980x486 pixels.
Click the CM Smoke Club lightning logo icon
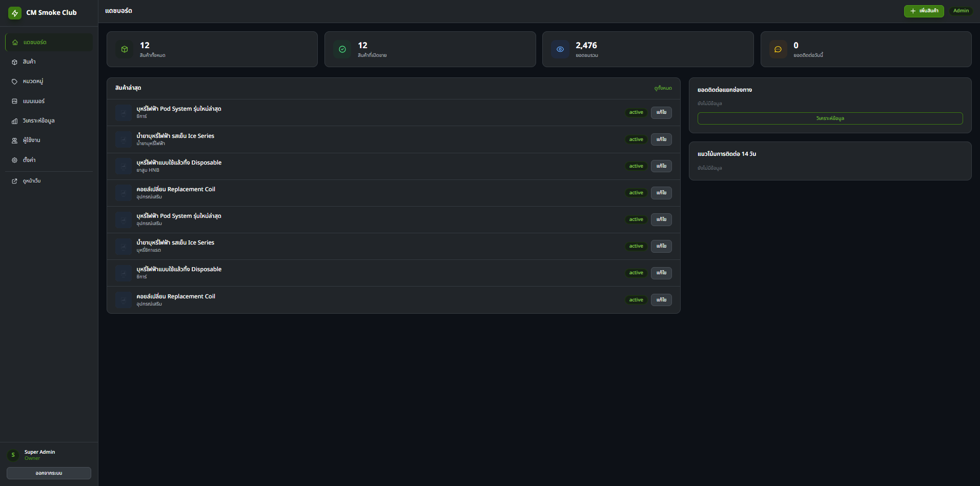pos(15,13)
